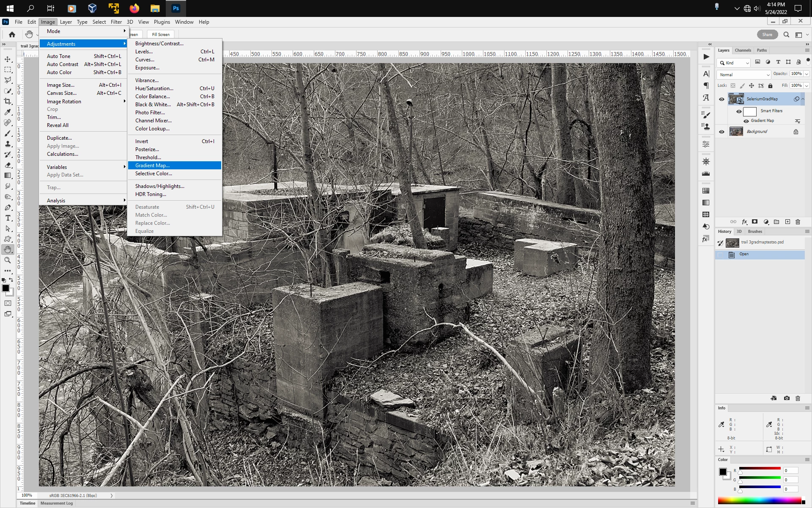
Task: Select the Horizontal Type tool
Action: (x=8, y=218)
